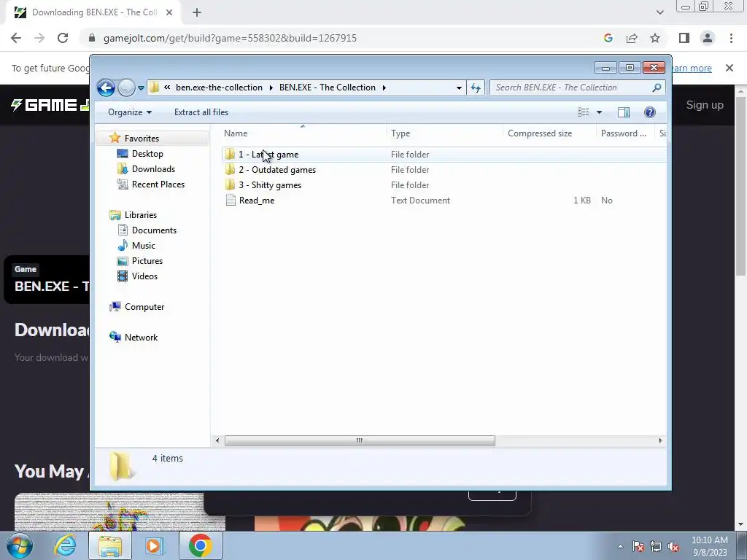
Task: Open Downloads in the navigation pane
Action: 153,169
